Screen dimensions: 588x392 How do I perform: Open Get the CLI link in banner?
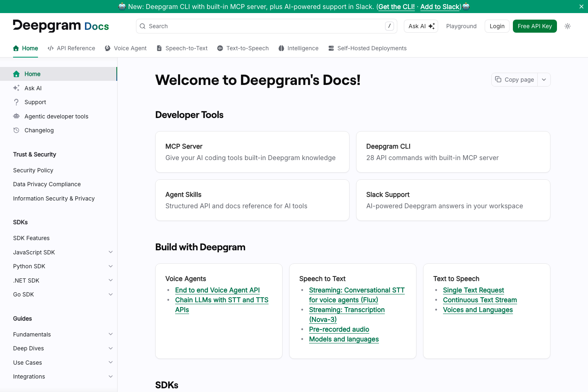pyautogui.click(x=396, y=7)
